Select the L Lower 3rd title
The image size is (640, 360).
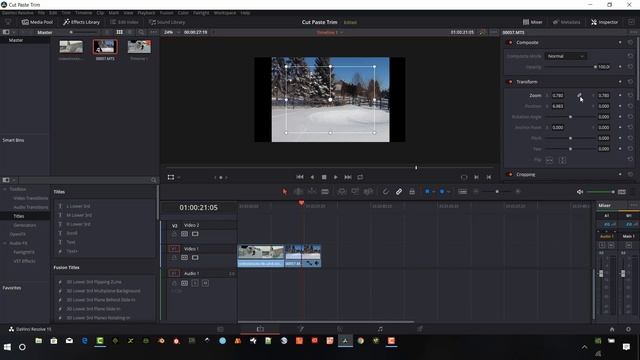tap(78, 206)
